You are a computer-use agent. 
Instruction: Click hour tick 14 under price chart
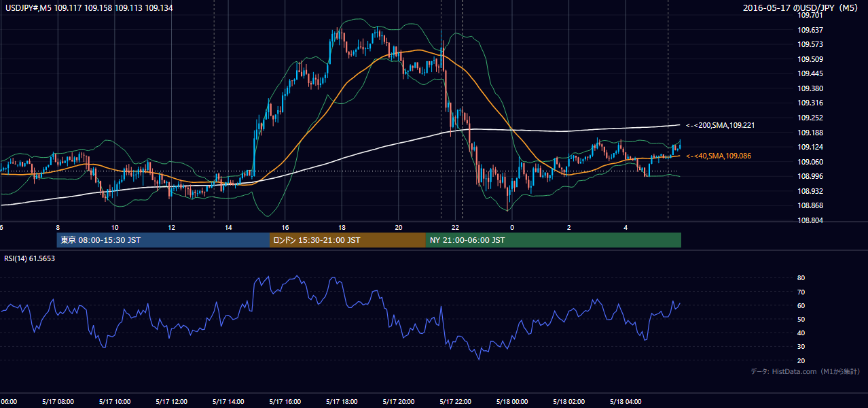click(x=228, y=228)
